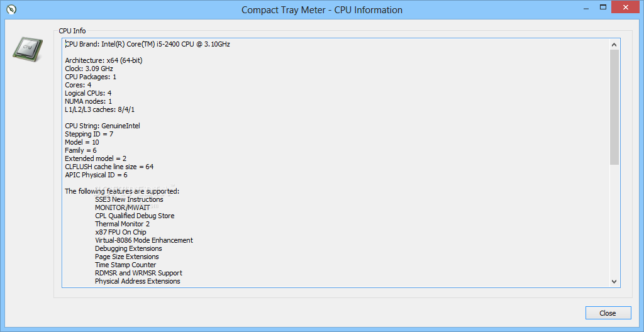This screenshot has width=644, height=332.
Task: Click the title bar app icon
Action: (12, 9)
